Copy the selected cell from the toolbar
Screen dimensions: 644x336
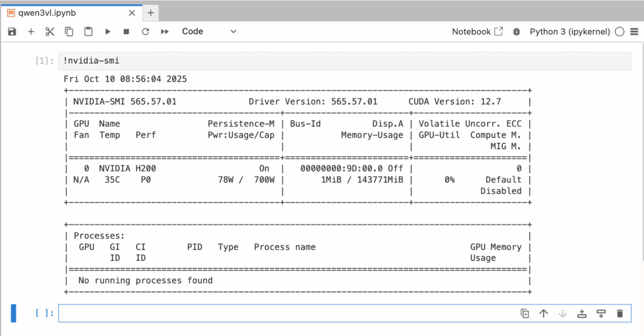(x=69, y=31)
